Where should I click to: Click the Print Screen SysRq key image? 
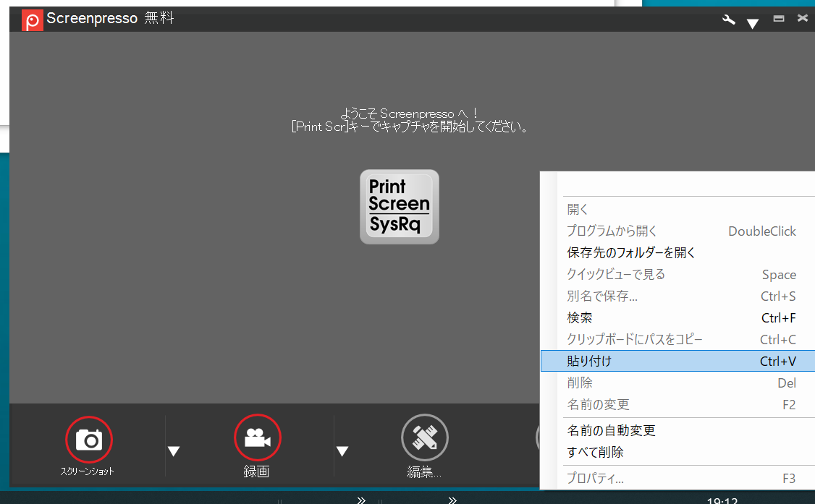[x=400, y=207]
